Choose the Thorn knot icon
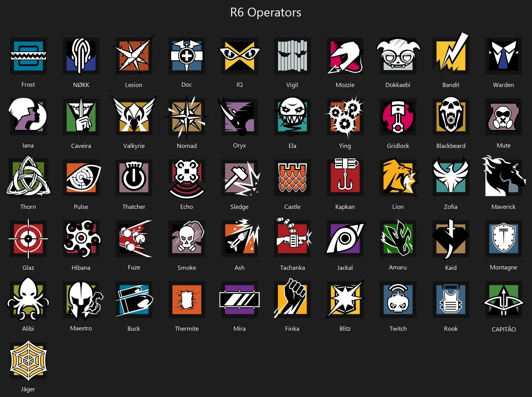 28,177
